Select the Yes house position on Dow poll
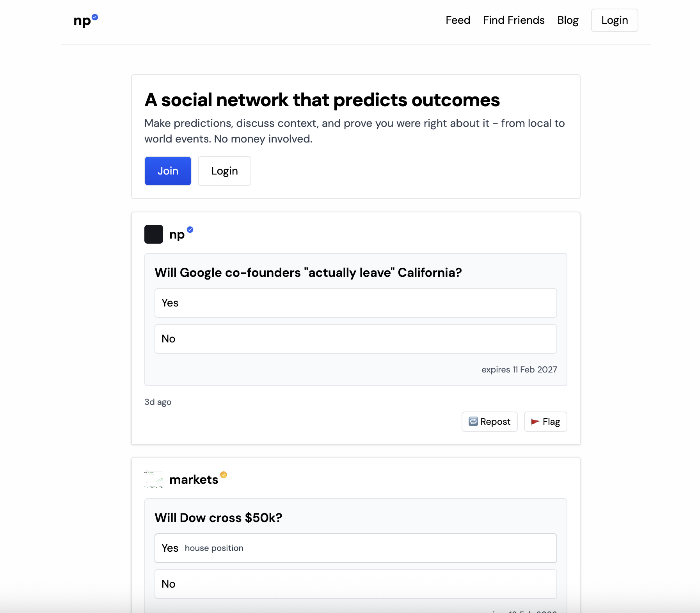Viewport: 700px width, 613px height. pos(355,548)
